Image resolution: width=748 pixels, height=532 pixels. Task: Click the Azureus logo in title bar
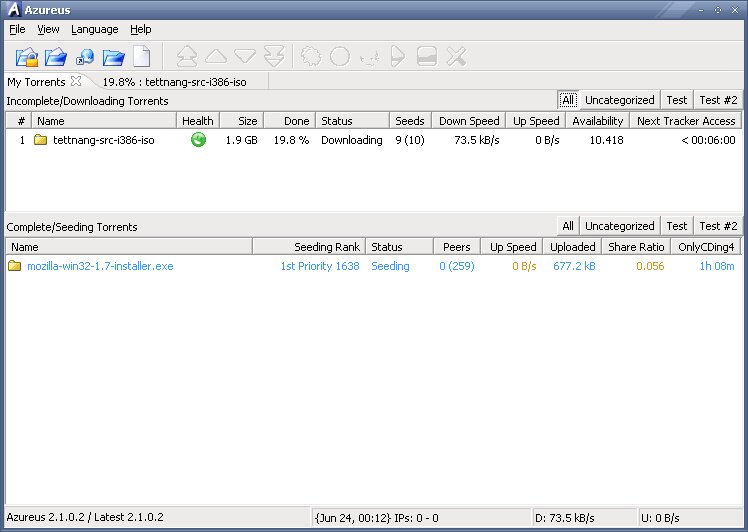pos(14,9)
